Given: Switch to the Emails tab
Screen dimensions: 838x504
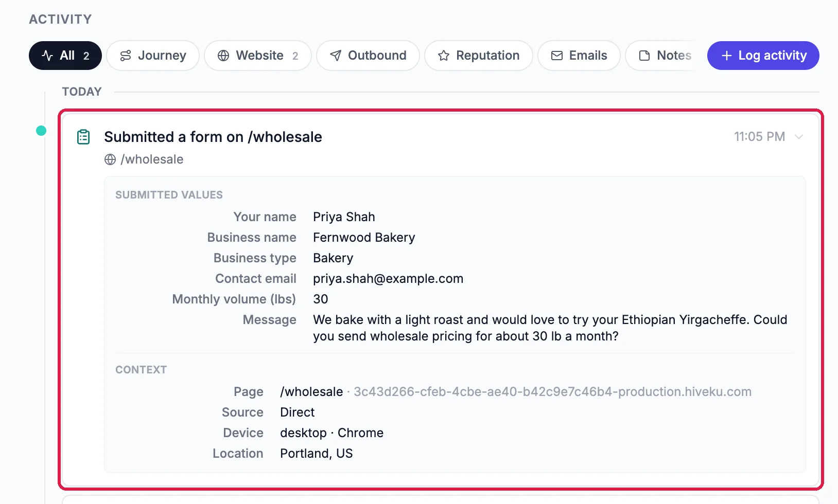Looking at the screenshot, I should [579, 56].
